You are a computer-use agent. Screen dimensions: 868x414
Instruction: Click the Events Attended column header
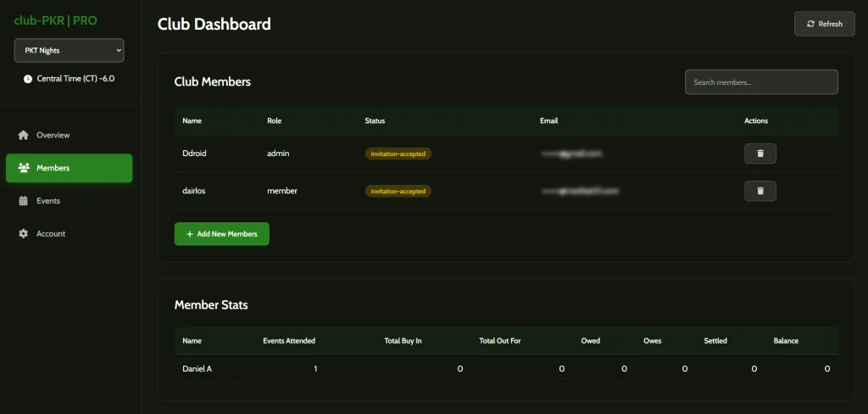(x=289, y=341)
